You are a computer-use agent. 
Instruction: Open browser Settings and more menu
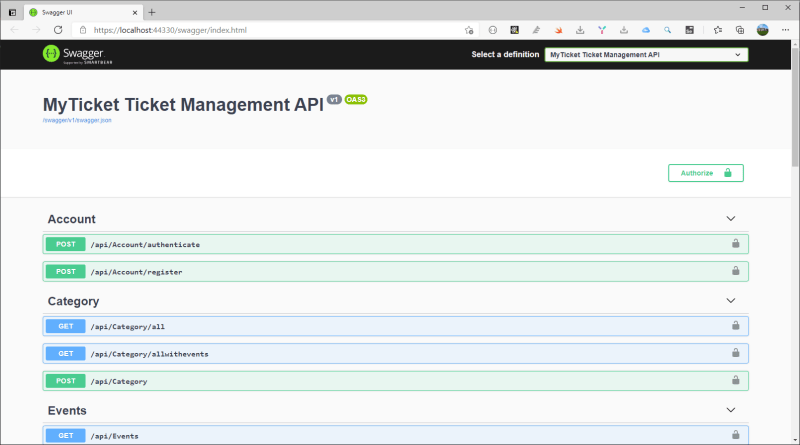785,30
